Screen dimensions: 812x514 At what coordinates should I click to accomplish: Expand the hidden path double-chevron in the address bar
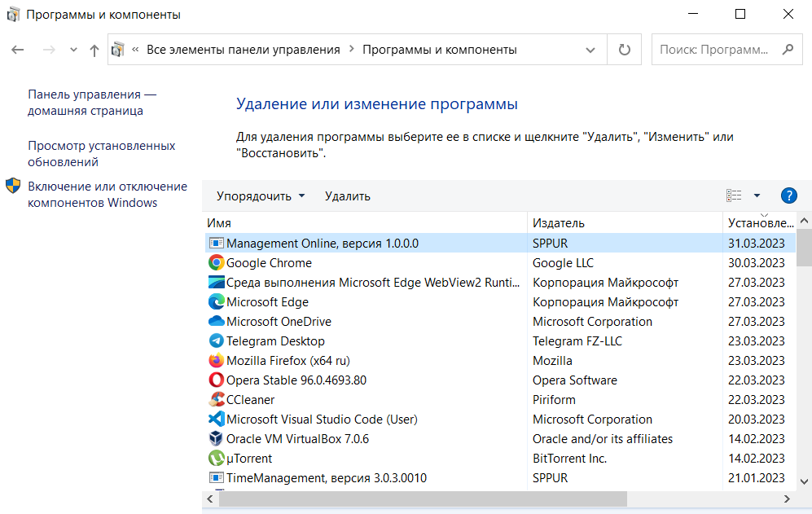[x=135, y=50]
